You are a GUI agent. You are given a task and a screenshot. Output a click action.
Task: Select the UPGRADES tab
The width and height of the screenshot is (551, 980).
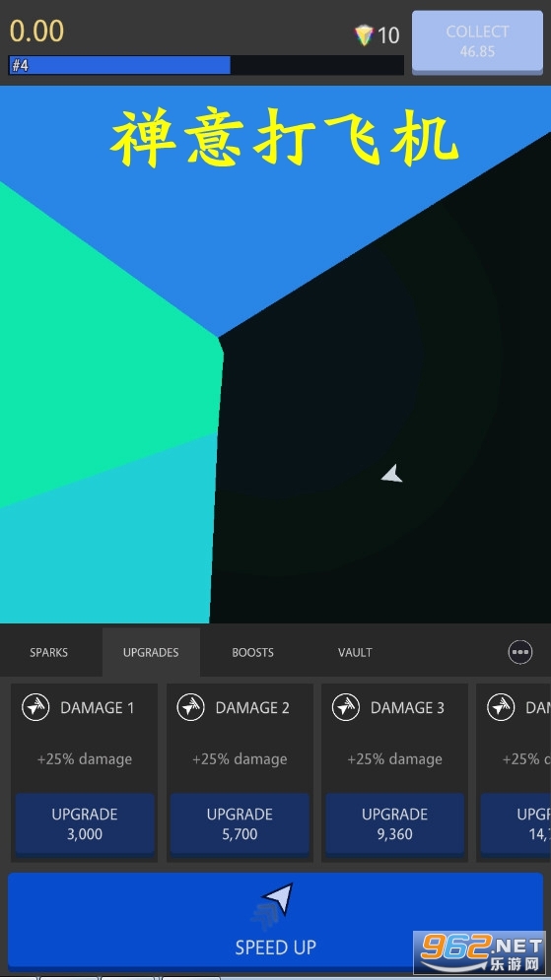151,652
